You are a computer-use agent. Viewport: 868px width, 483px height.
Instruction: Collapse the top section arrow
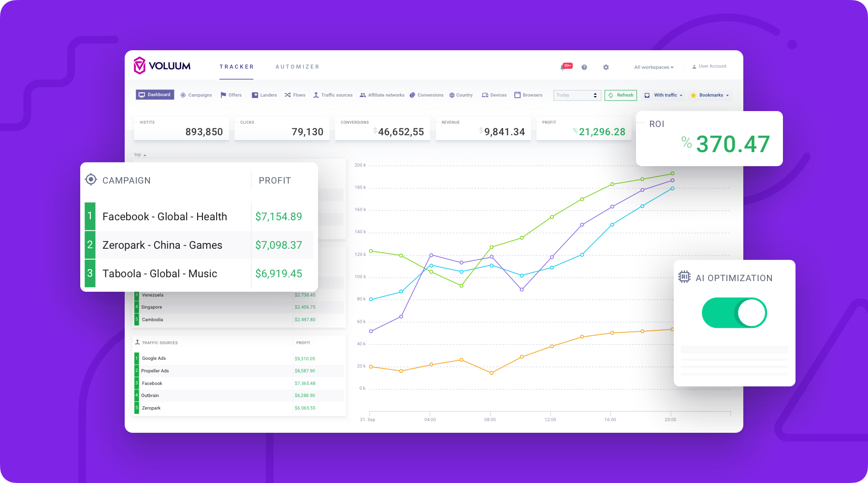click(145, 155)
